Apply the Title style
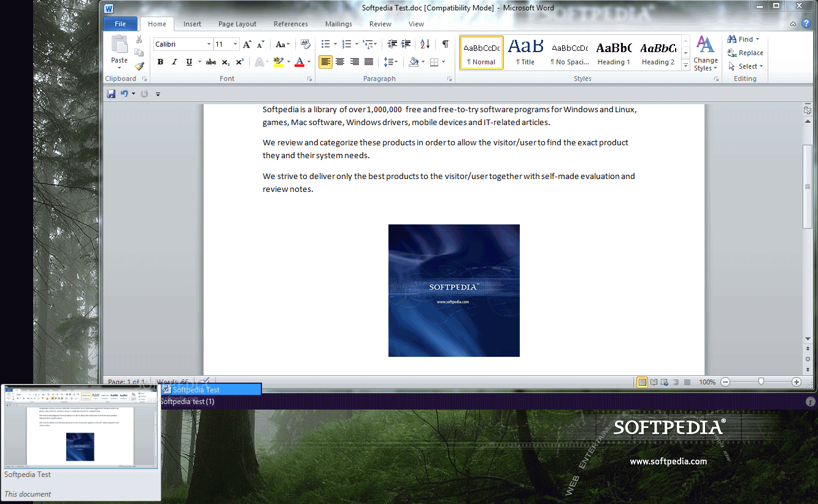This screenshot has width=818, height=504. (x=525, y=53)
